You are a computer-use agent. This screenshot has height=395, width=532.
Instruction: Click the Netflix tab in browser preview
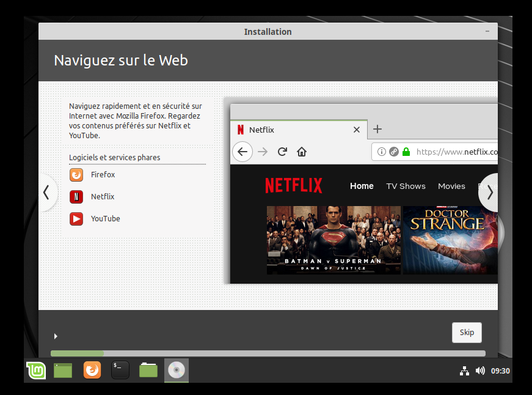click(299, 130)
